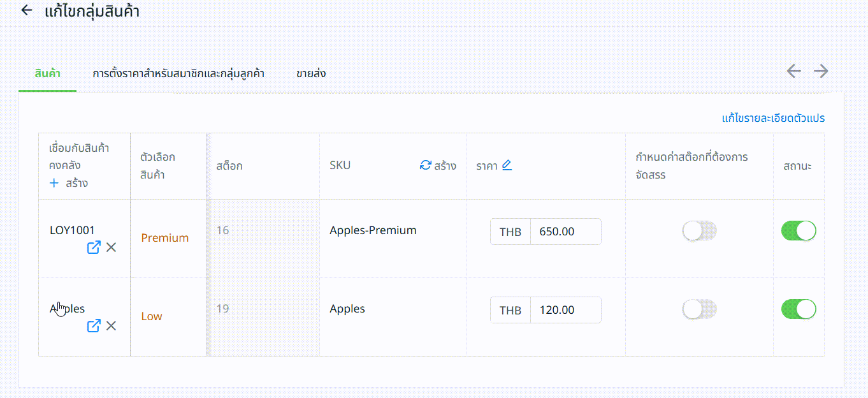Click the price column edit pencil icon
Image resolution: width=868 pixels, height=398 pixels.
tap(507, 165)
